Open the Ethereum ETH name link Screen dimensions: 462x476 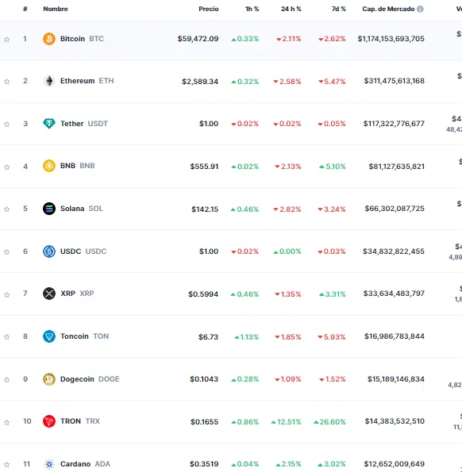click(87, 81)
